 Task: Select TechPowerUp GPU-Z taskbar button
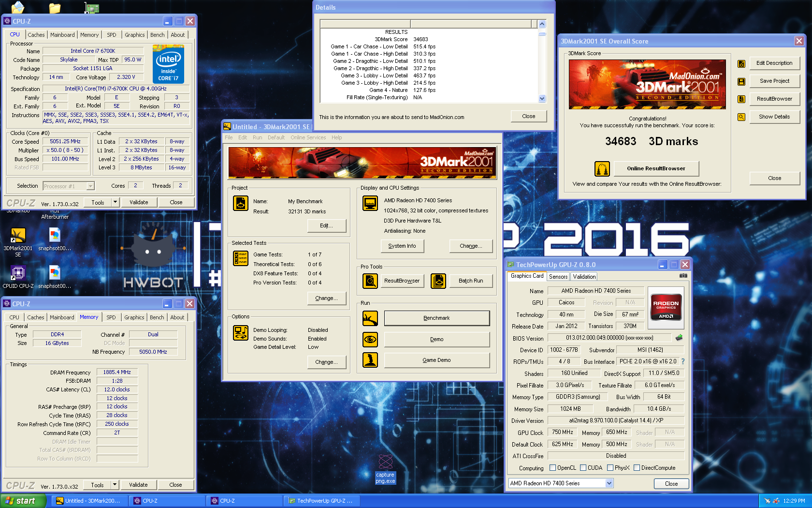pos(321,501)
